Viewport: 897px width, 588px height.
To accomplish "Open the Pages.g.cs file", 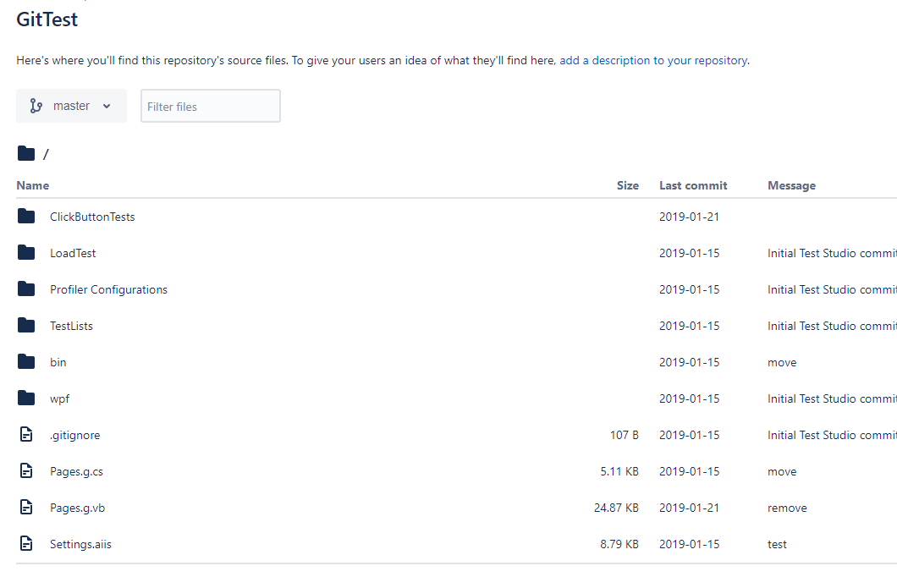I will [x=76, y=471].
